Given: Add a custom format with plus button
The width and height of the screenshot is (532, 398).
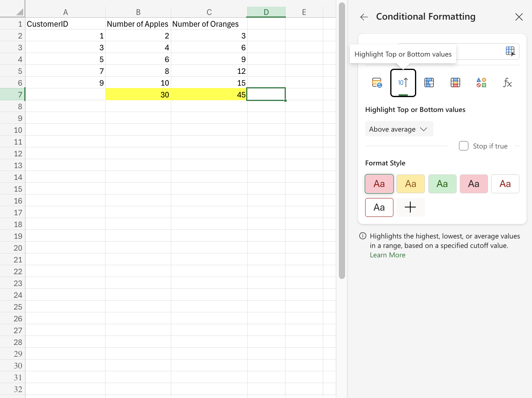Looking at the screenshot, I should 410,207.
